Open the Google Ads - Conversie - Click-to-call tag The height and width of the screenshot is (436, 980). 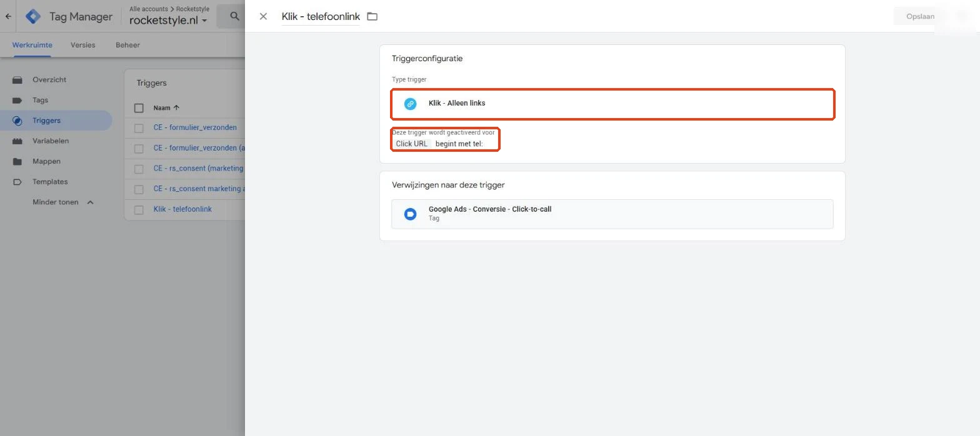[x=612, y=214]
